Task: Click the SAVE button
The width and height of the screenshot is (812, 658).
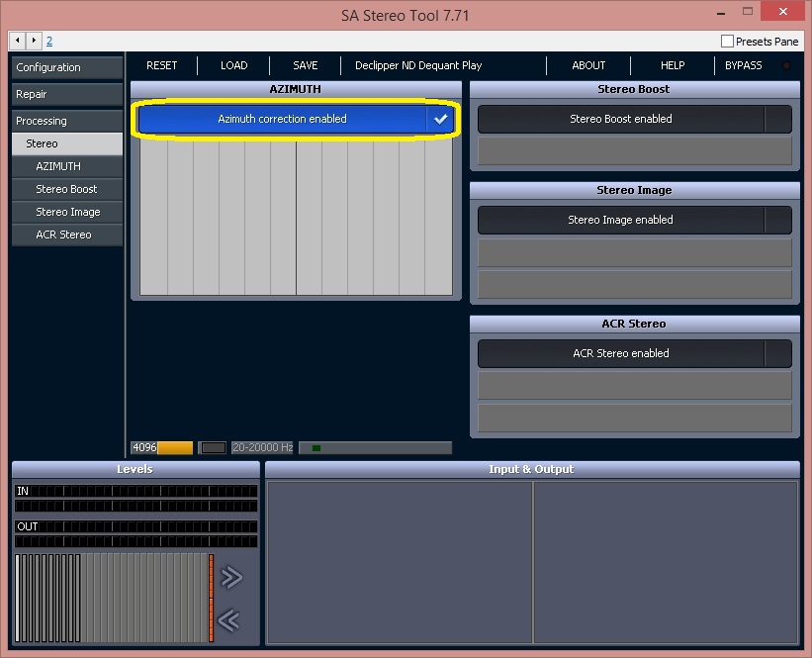Action: [x=305, y=65]
